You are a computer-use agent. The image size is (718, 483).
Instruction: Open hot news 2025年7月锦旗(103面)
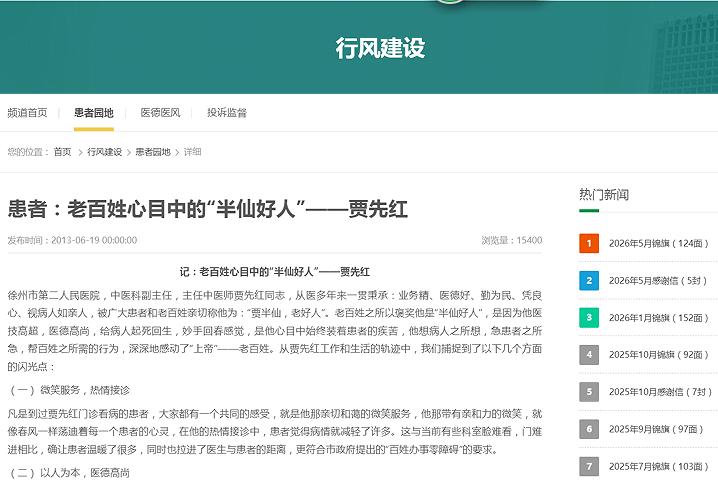(658, 466)
